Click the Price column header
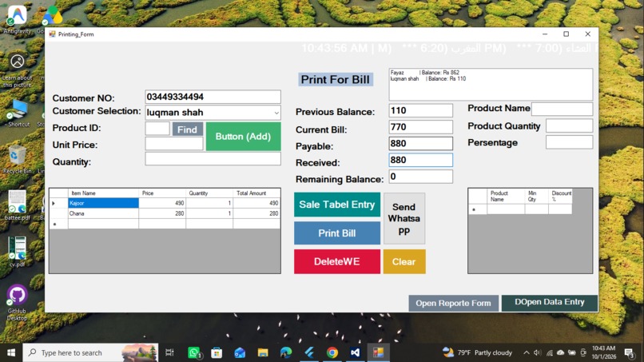644x362 pixels. [x=162, y=193]
